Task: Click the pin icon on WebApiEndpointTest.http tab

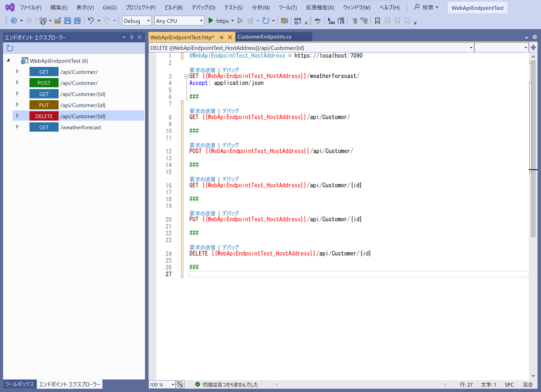Action: pos(221,37)
